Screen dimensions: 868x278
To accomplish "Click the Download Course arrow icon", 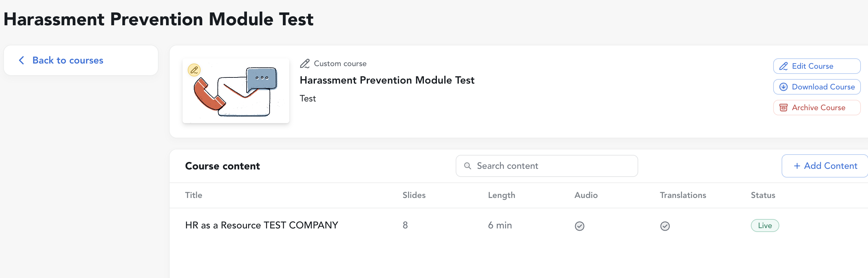I will pos(784,87).
